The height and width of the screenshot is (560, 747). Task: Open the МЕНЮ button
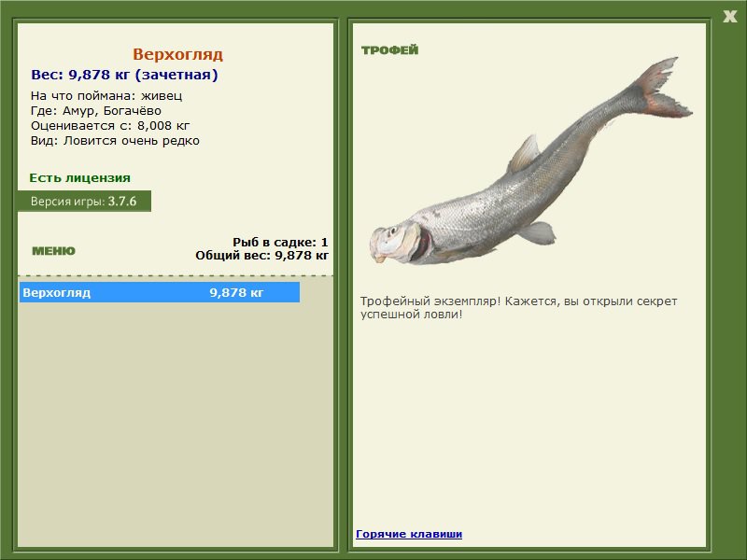tap(53, 251)
